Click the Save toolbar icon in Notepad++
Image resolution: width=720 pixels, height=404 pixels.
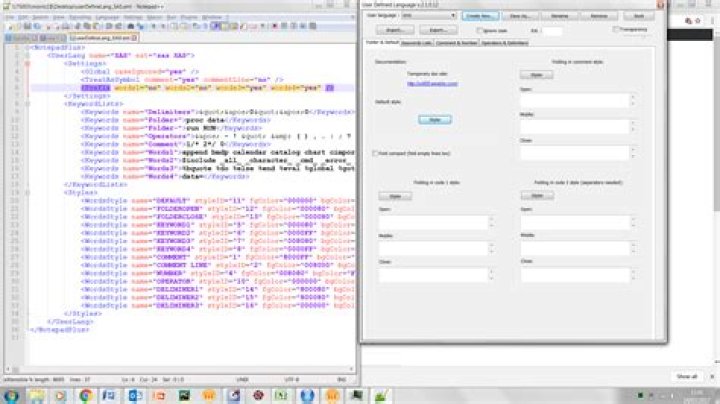click(x=28, y=26)
